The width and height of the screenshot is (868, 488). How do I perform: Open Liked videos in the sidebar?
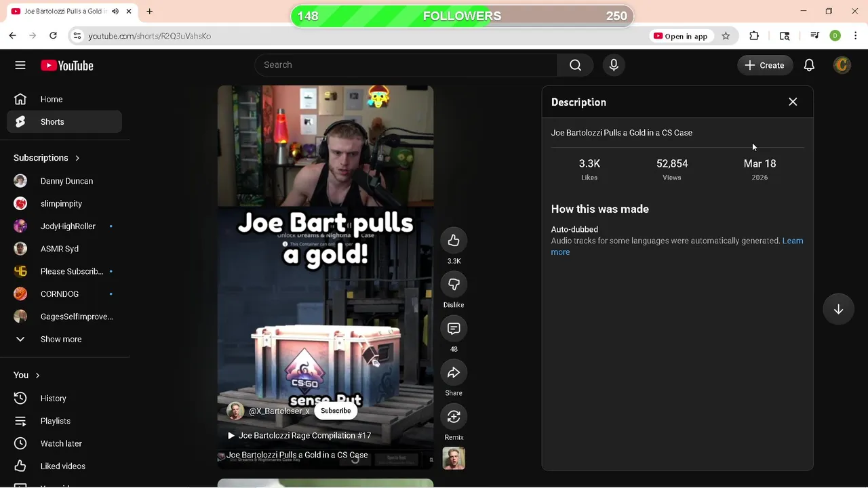click(x=64, y=466)
